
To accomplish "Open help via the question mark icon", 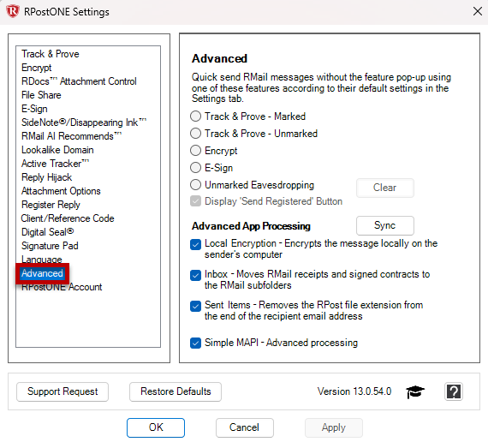I will (454, 391).
